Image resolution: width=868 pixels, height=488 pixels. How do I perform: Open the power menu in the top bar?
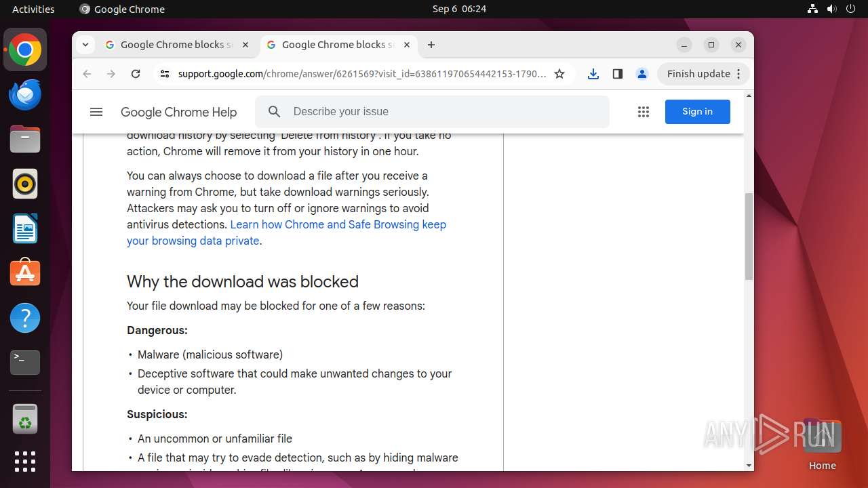851,9
